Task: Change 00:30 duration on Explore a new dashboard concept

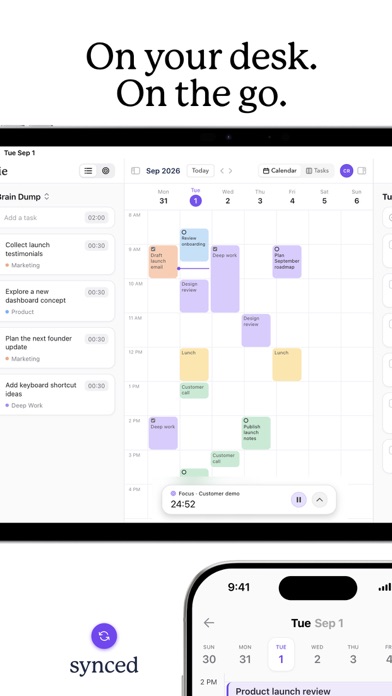Action: tap(96, 292)
